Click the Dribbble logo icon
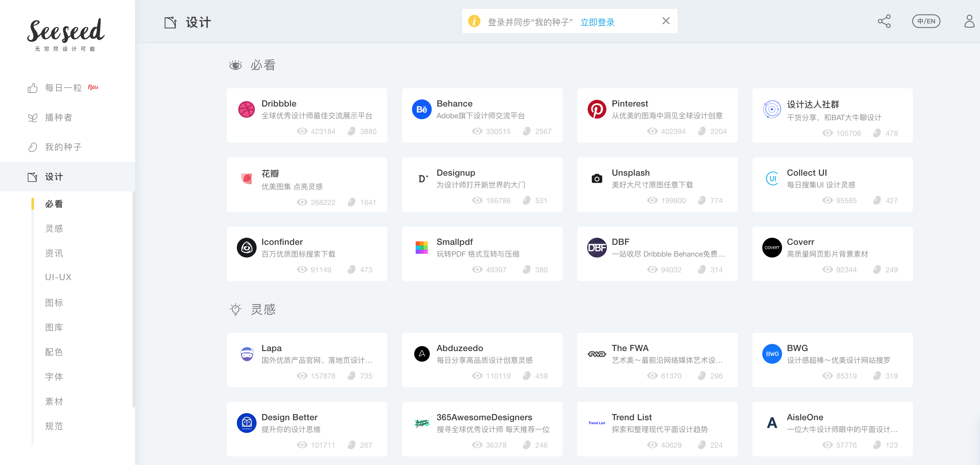This screenshot has height=465, width=980. point(246,109)
